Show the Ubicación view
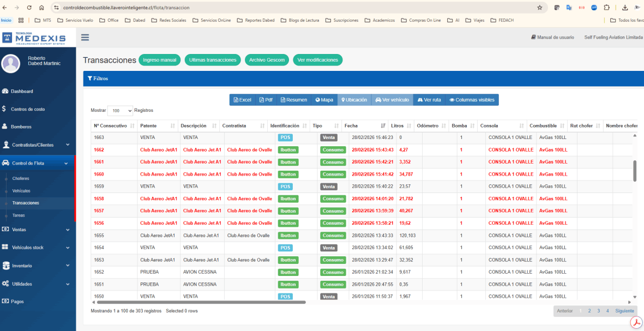This screenshot has height=331, width=644. tap(354, 99)
